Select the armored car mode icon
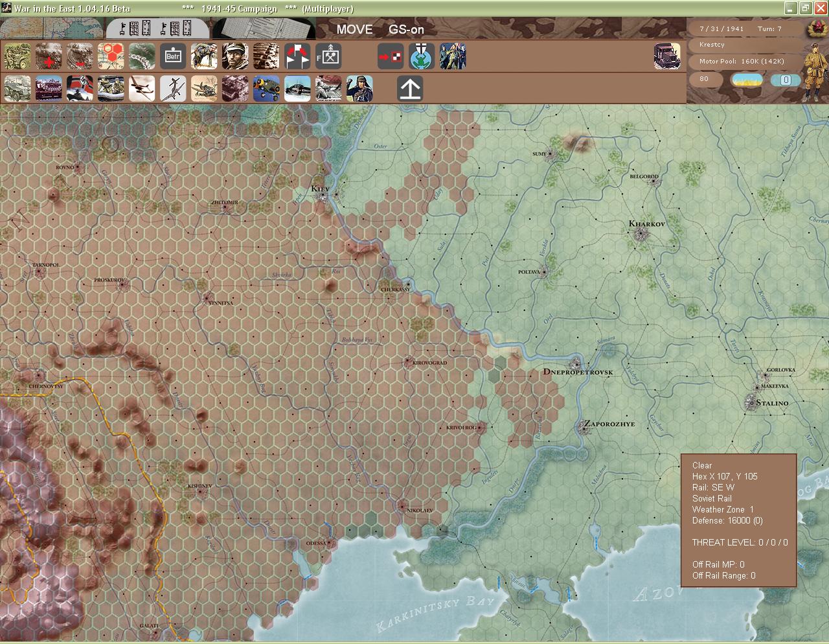The height and width of the screenshot is (644, 829). point(17,89)
